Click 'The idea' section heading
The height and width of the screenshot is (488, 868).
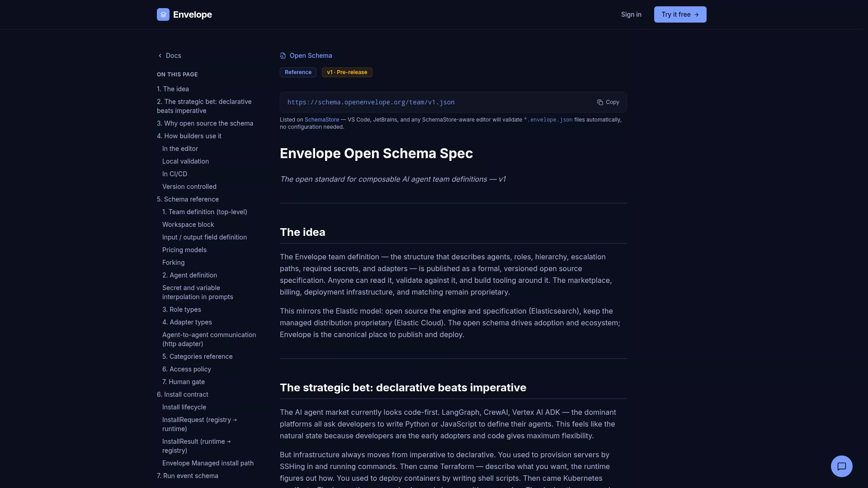coord(302,232)
